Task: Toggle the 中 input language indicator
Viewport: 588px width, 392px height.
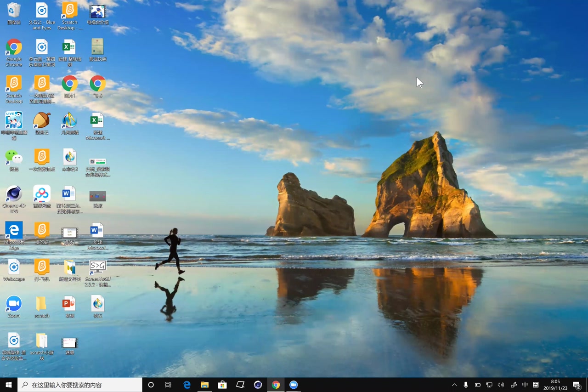Action: tap(525, 385)
